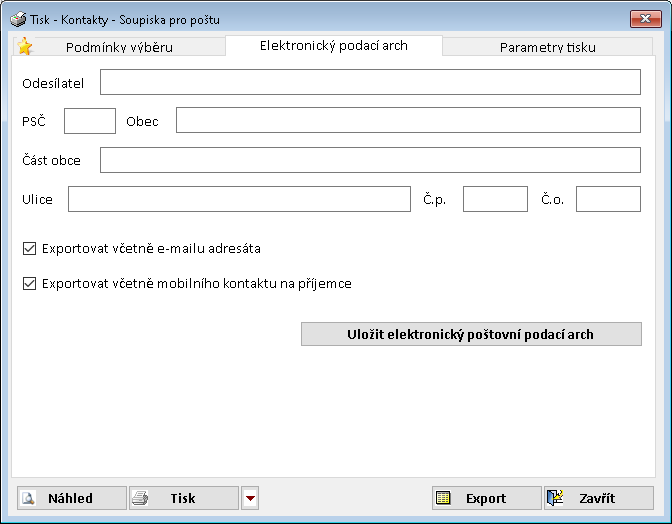Open print preview with Náhled button
Image resolution: width=672 pixels, height=524 pixels.
72,498
